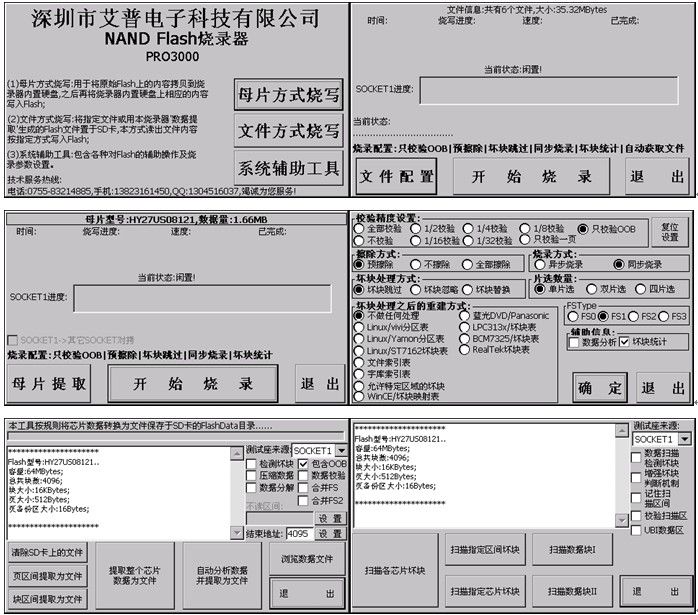The image size is (698, 615).
Task: Enable the 数据校验 checkbox
Action: (304, 476)
